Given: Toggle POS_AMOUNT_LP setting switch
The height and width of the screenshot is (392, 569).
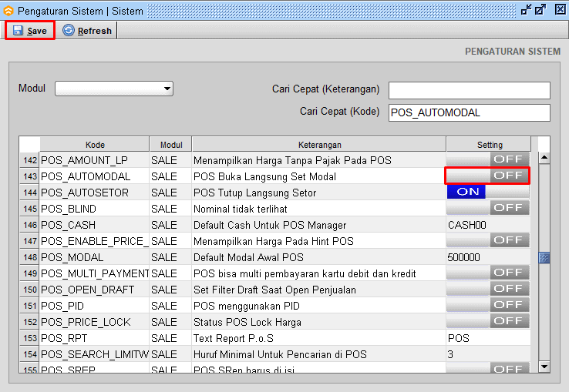Looking at the screenshot, I should (488, 159).
